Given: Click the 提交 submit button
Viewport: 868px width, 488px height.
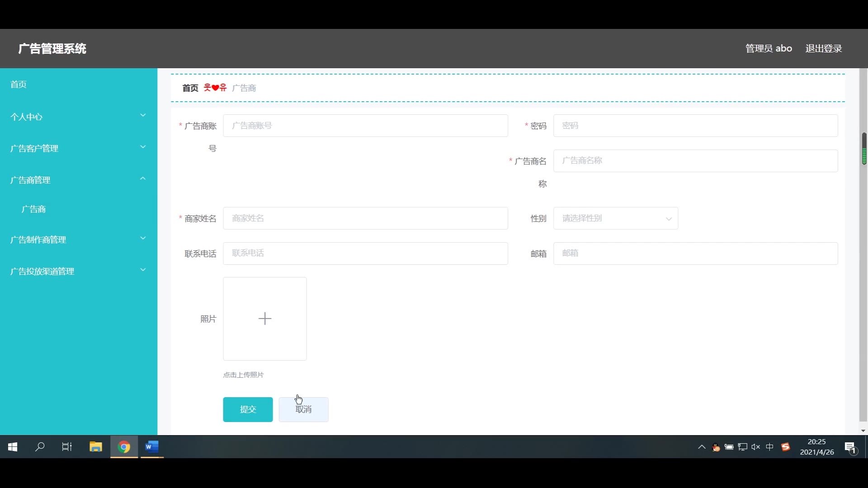Looking at the screenshot, I should pos(248,409).
